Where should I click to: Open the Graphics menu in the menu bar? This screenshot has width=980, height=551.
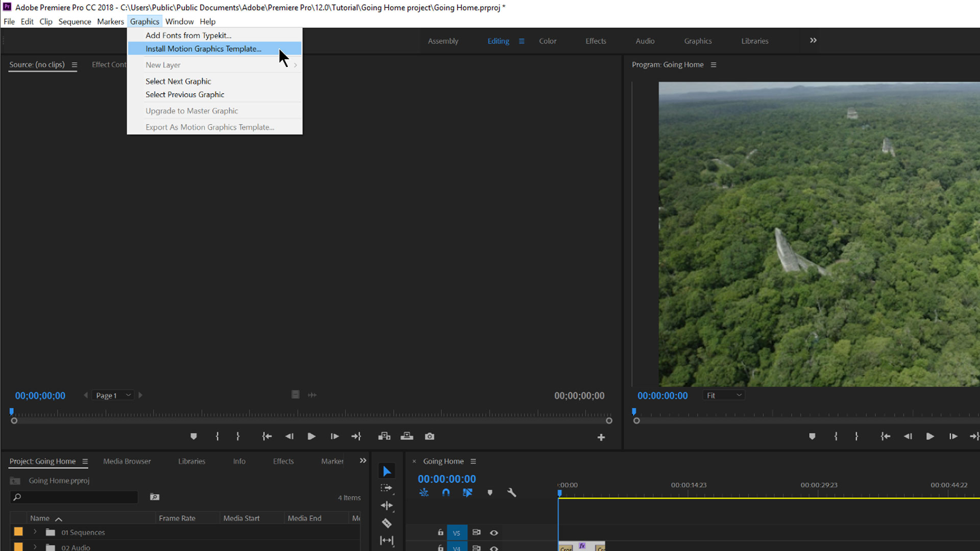pyautogui.click(x=144, y=21)
